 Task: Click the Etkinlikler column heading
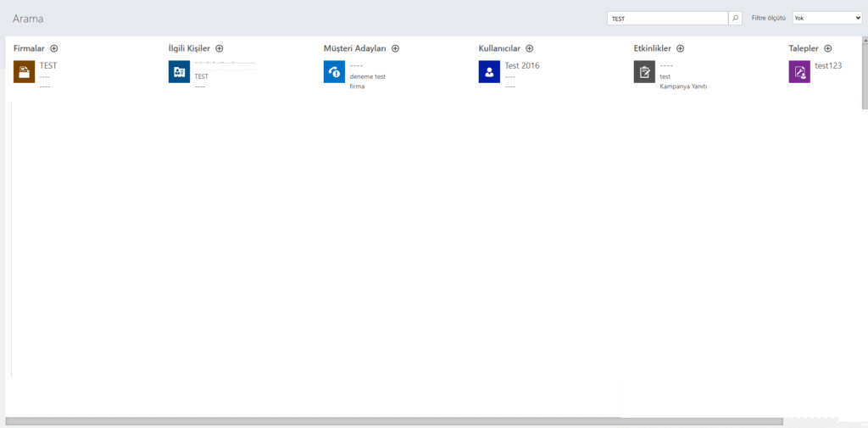(x=652, y=48)
